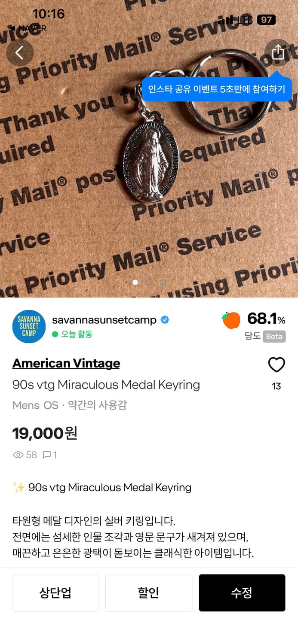298x644 pixels.
Task: Tap the Instagram share event tooltip
Action: (217, 89)
